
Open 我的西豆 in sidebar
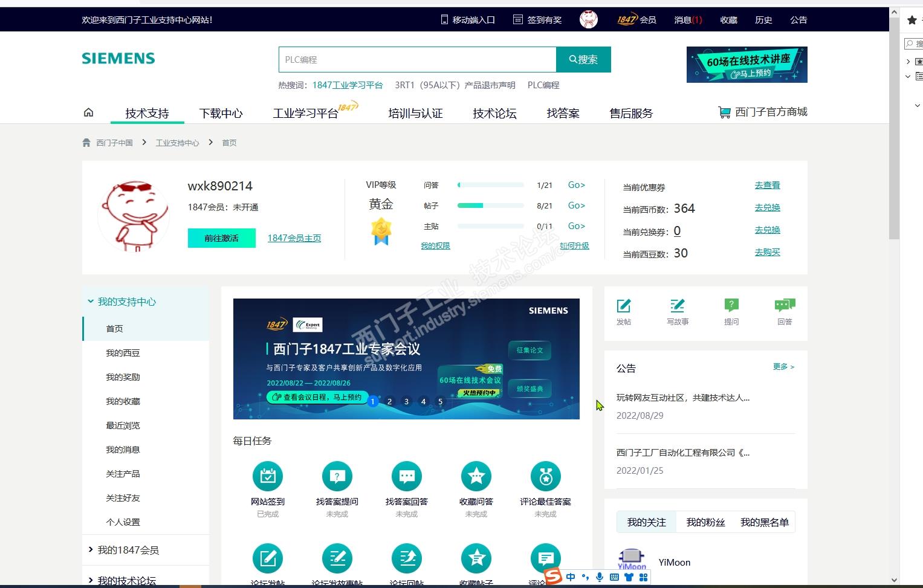[x=123, y=353]
